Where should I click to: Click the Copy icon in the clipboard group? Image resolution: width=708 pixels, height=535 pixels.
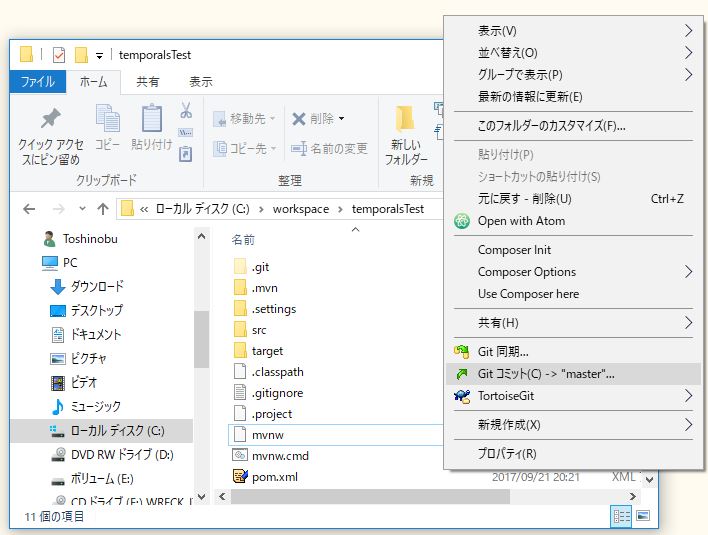pos(107,118)
